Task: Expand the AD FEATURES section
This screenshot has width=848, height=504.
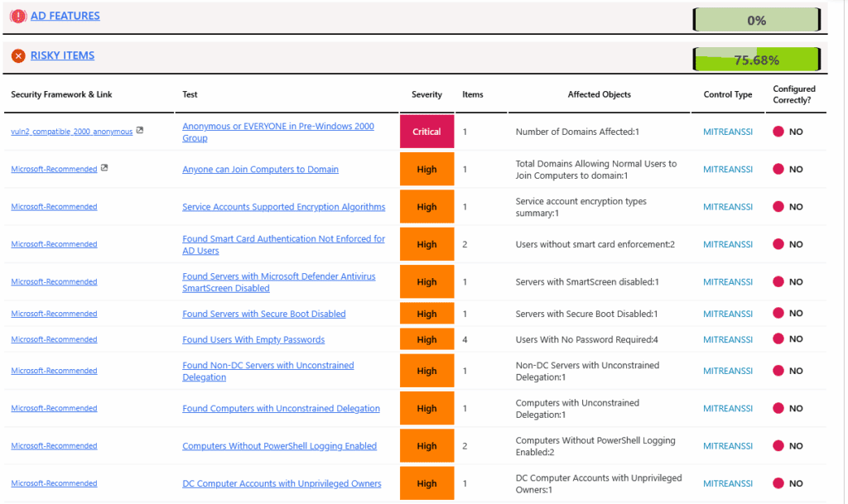Action: (x=65, y=15)
